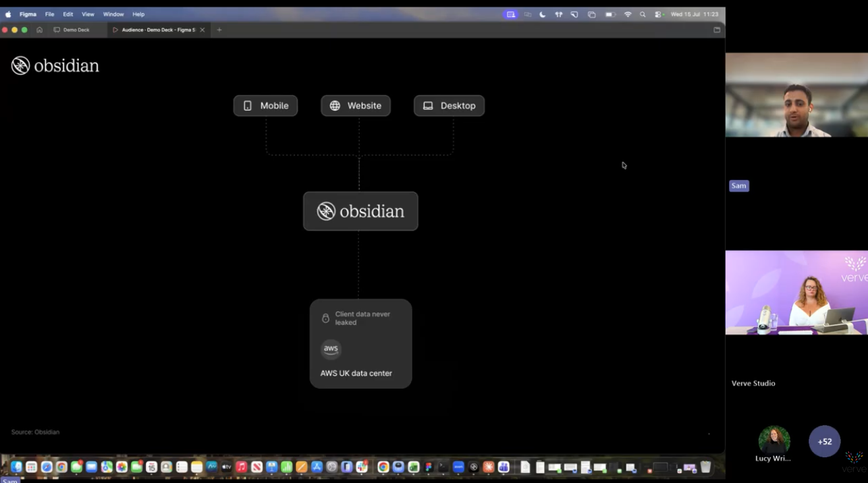Open Microsoft Teams from the dock

(504, 467)
